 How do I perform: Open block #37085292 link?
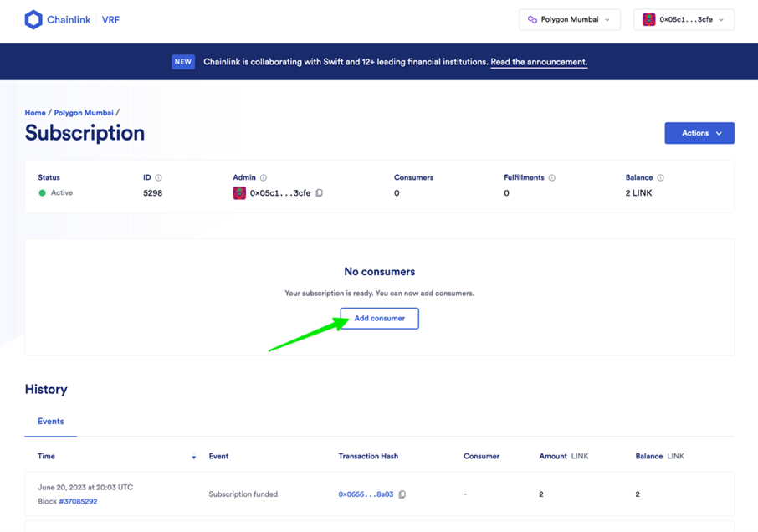tap(78, 502)
